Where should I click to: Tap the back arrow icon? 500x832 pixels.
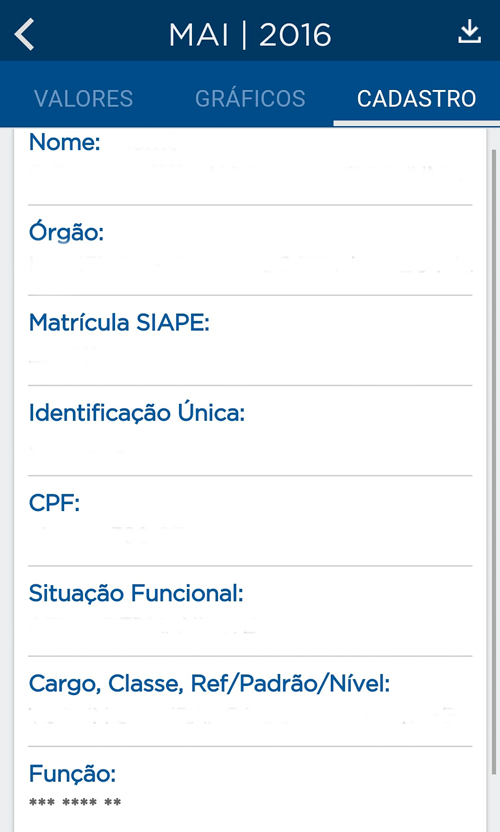(x=24, y=34)
